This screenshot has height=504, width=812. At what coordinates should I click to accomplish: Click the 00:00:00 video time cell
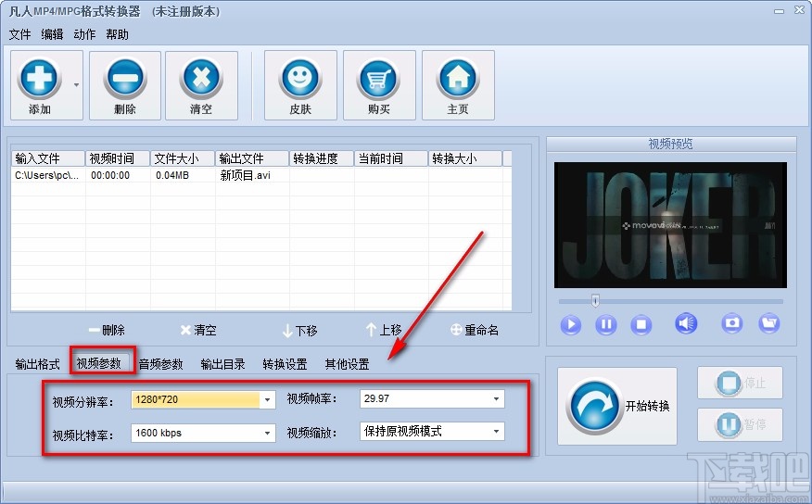pos(110,175)
